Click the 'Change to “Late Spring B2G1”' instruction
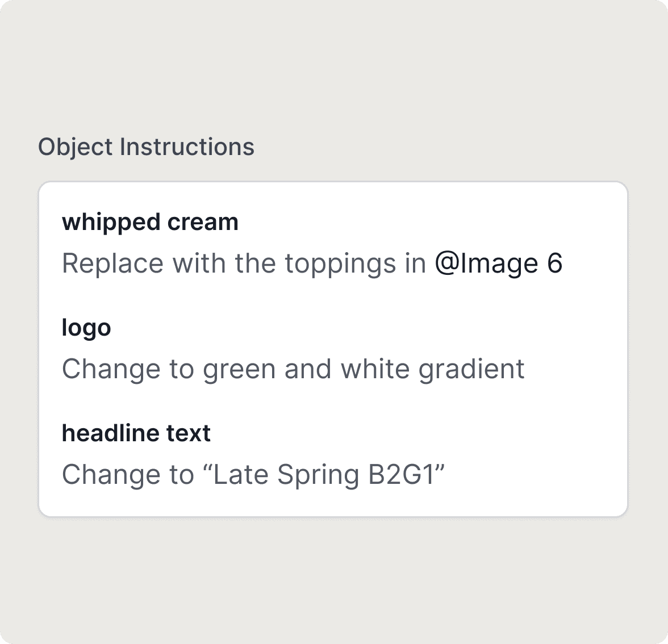This screenshot has height=644, width=668. pyautogui.click(x=253, y=475)
